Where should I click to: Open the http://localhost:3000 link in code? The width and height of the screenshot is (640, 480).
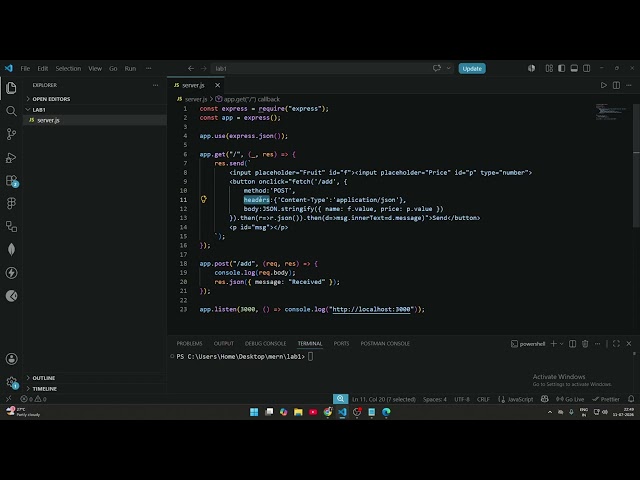[x=371, y=309]
